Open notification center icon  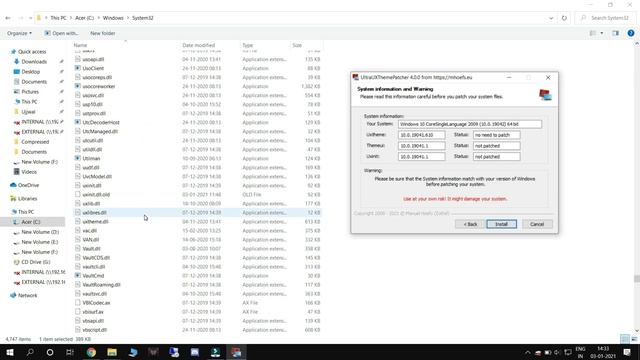point(627,352)
